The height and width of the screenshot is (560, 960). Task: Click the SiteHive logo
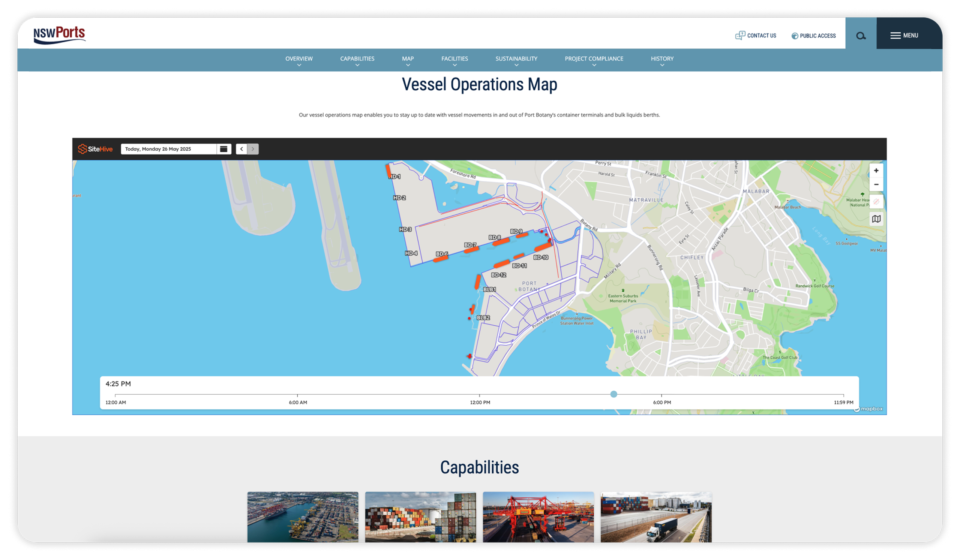(x=95, y=149)
